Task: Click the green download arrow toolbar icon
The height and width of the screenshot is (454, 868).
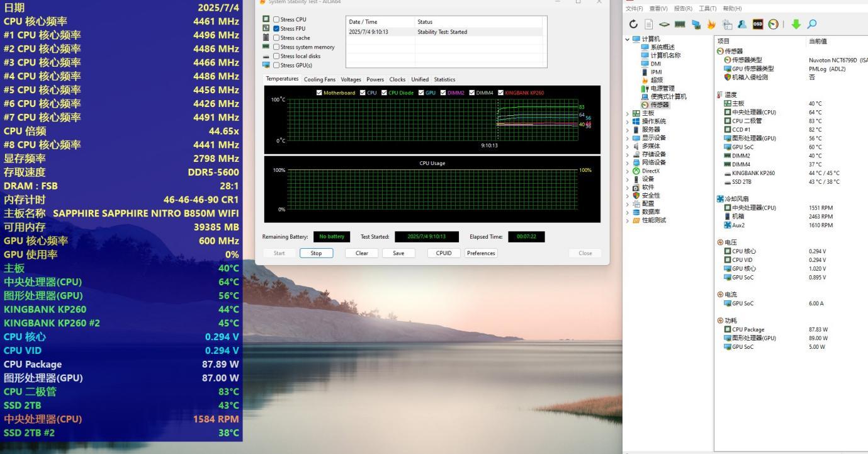Action: (796, 25)
